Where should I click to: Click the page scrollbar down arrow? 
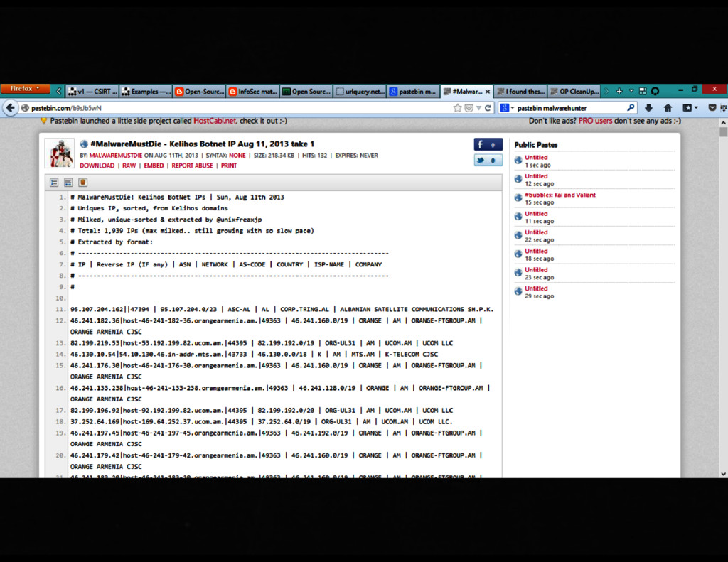tap(723, 474)
